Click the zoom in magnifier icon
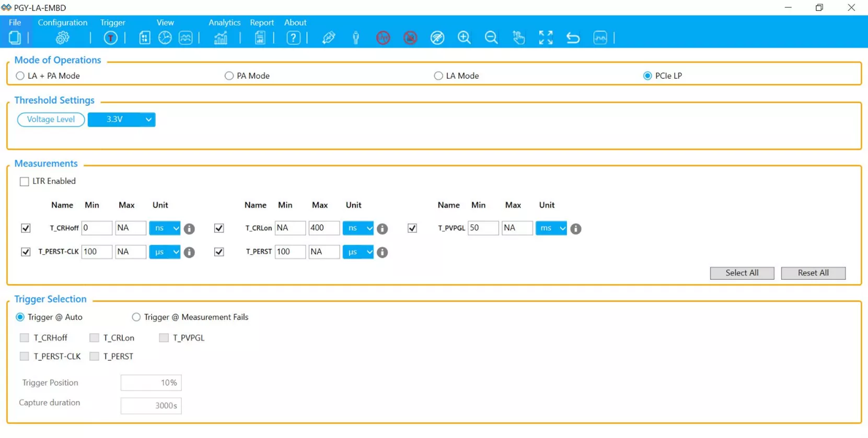Viewport: 868px width, 438px height. click(464, 38)
